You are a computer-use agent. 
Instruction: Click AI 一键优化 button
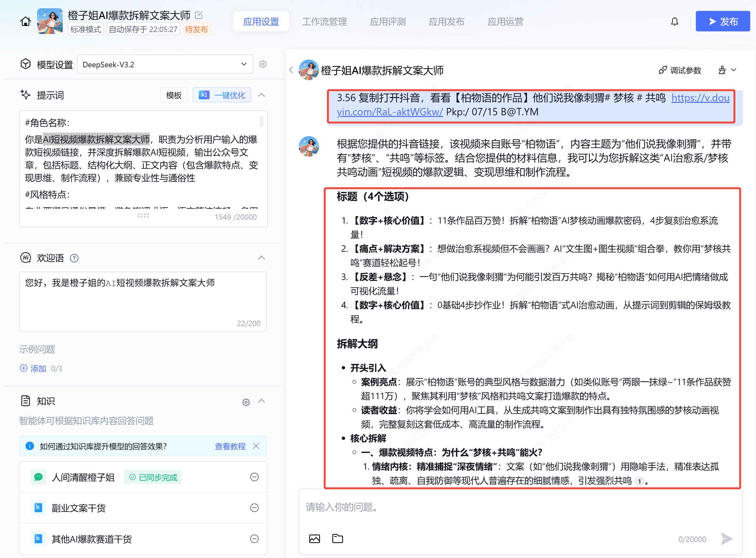point(222,95)
